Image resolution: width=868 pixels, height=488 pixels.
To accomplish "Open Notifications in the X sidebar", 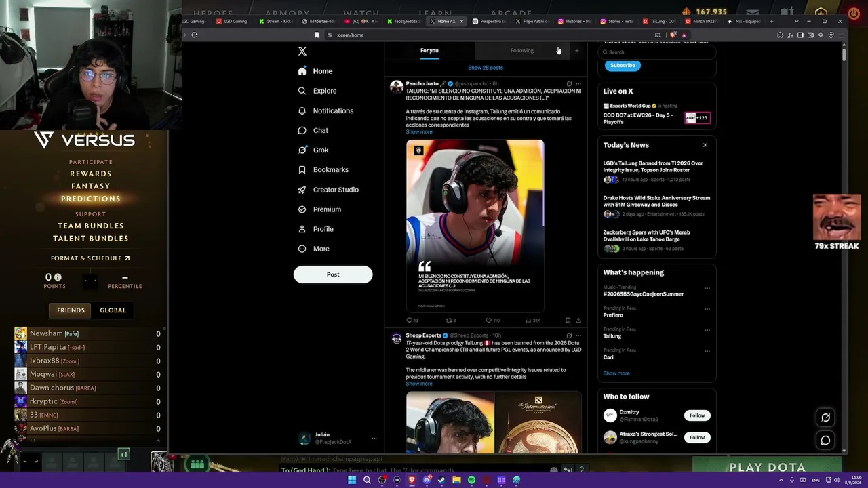I will tap(325, 110).
